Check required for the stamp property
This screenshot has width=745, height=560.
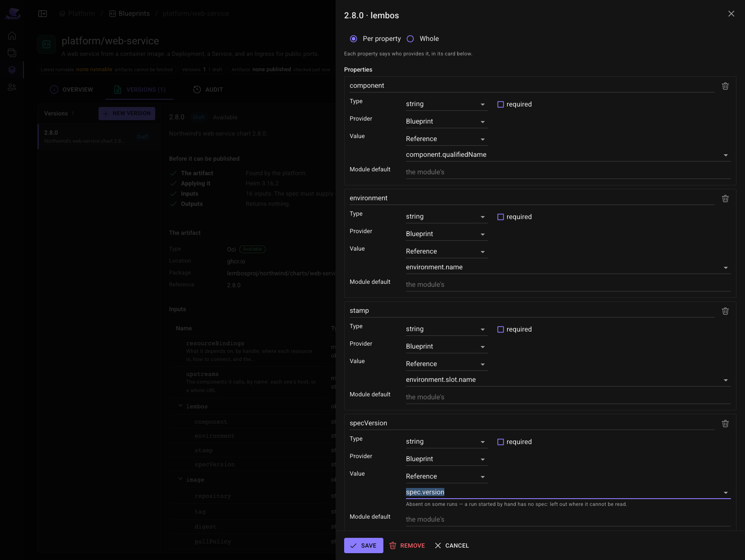pos(501,329)
